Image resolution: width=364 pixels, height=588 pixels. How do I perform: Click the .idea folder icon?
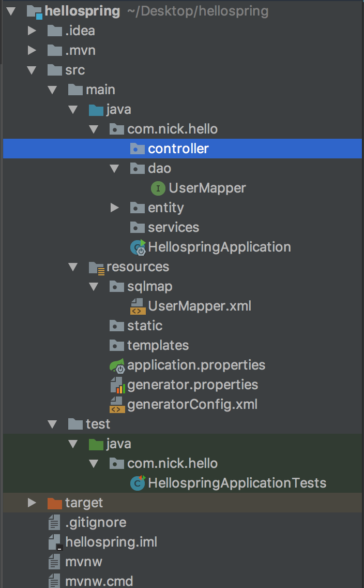pyautogui.click(x=55, y=31)
